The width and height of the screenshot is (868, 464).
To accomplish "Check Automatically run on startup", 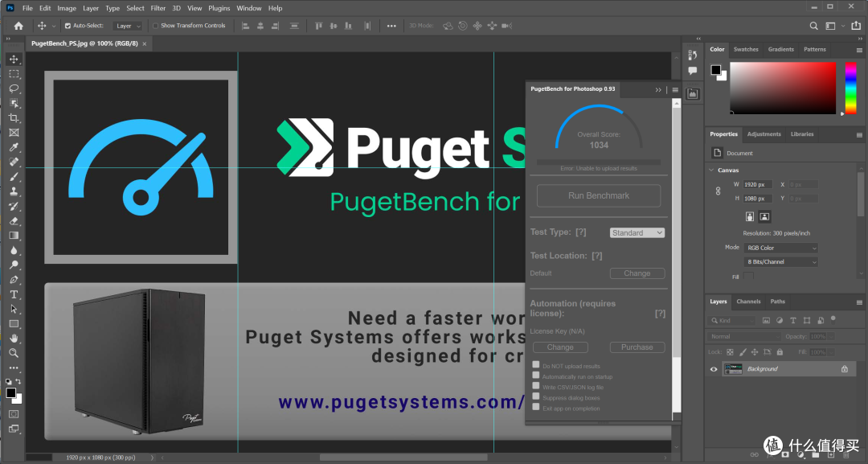I will pos(536,375).
